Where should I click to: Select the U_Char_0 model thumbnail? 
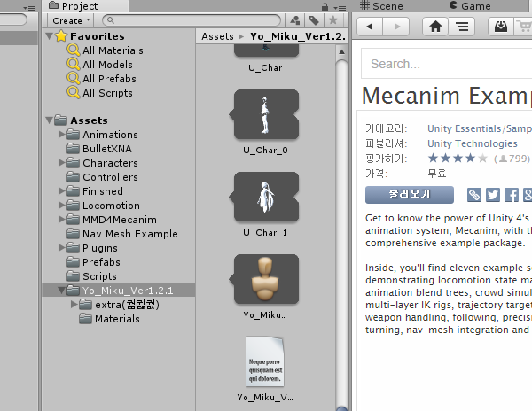[x=266, y=114]
